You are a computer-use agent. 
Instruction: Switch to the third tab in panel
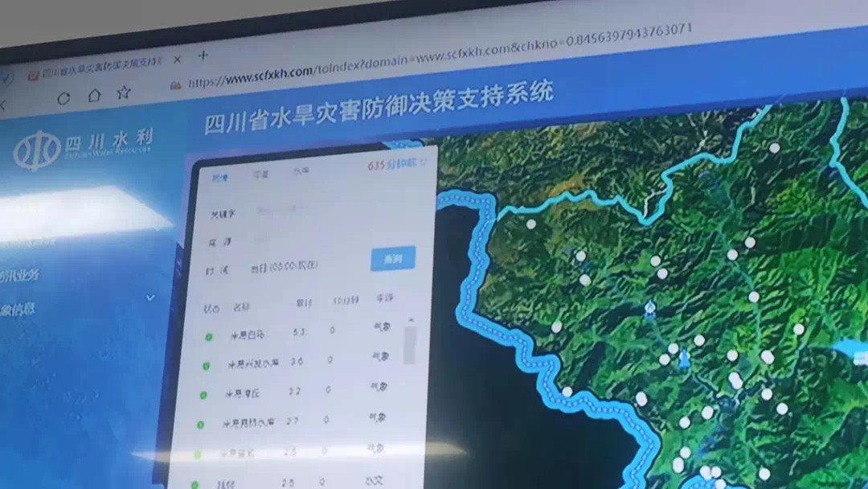[x=300, y=171]
